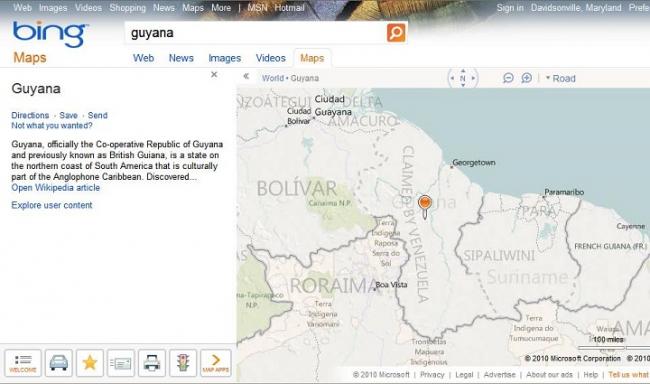Screen dimensions: 650x384
Task: Zoom out with the minus magnifier
Action: [508, 78]
